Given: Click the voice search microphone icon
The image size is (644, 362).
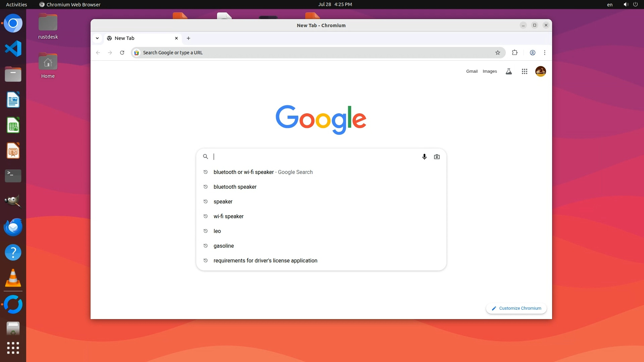Looking at the screenshot, I should click(424, 157).
